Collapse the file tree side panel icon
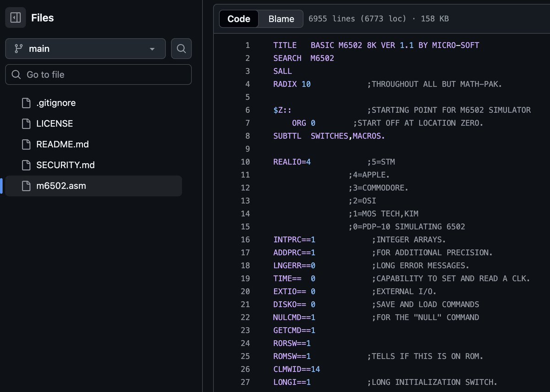Viewport: 550px width, 392px height. 16,18
